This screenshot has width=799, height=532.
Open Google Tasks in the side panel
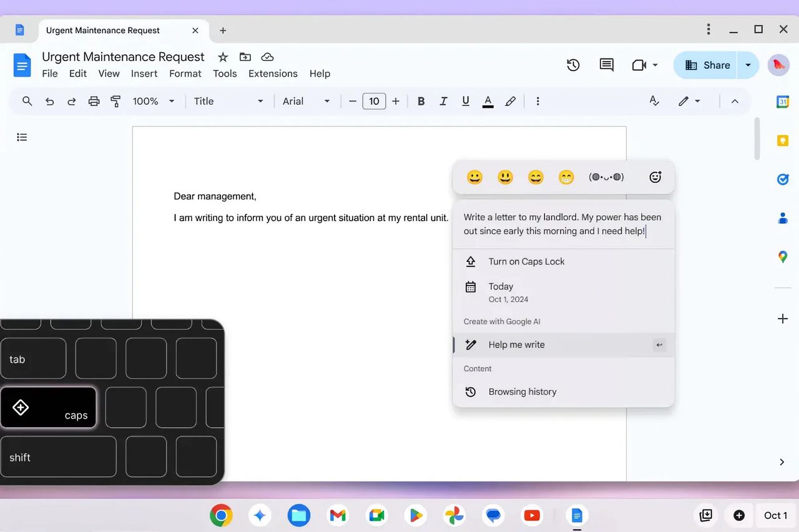[783, 179]
